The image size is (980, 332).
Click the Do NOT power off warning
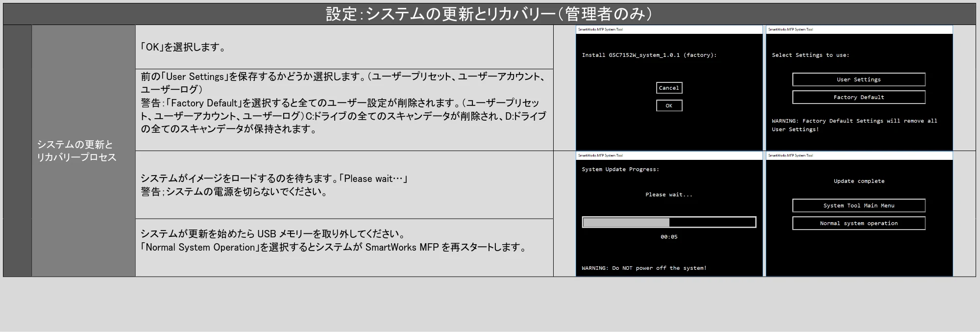click(644, 268)
